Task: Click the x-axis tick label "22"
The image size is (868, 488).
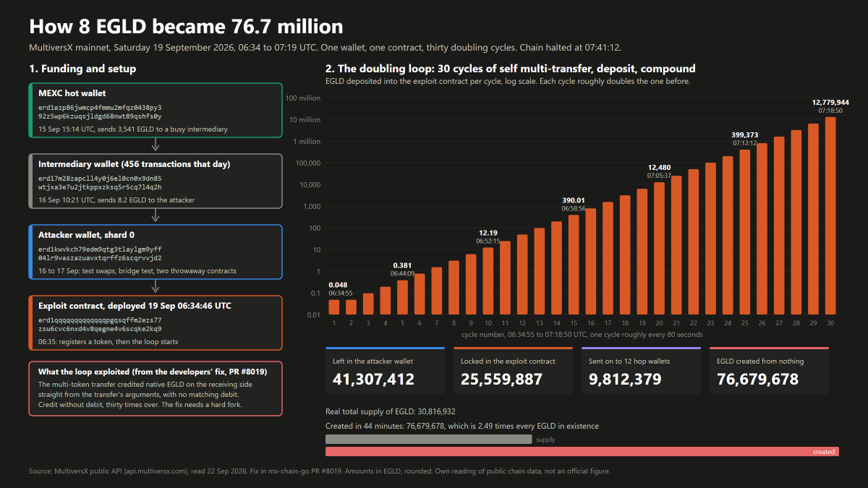Action: [694, 323]
